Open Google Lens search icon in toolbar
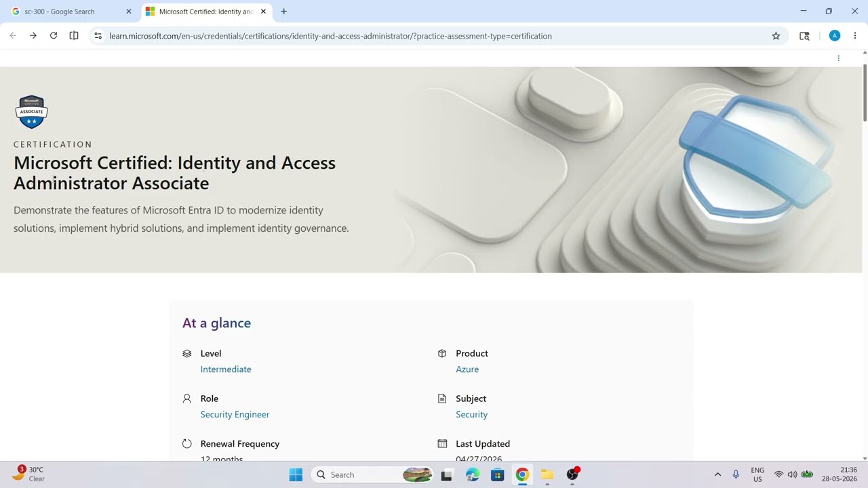The image size is (868, 488). coord(804,36)
